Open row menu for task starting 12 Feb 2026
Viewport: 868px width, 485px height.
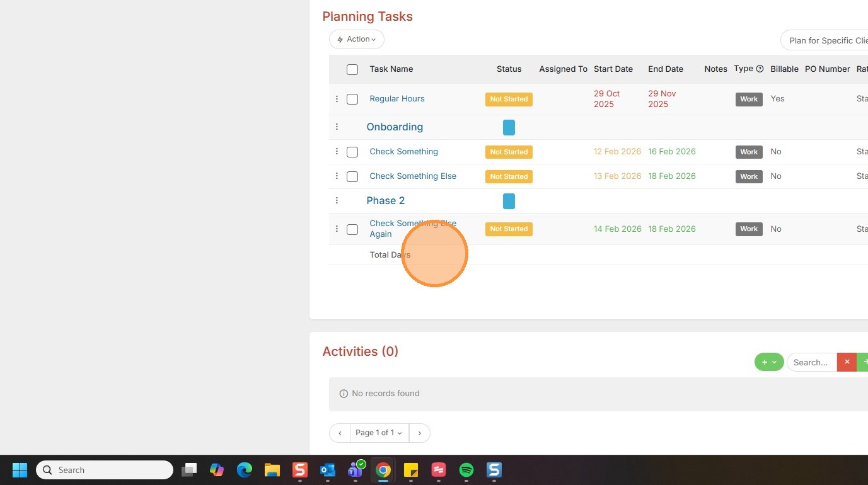tap(337, 151)
